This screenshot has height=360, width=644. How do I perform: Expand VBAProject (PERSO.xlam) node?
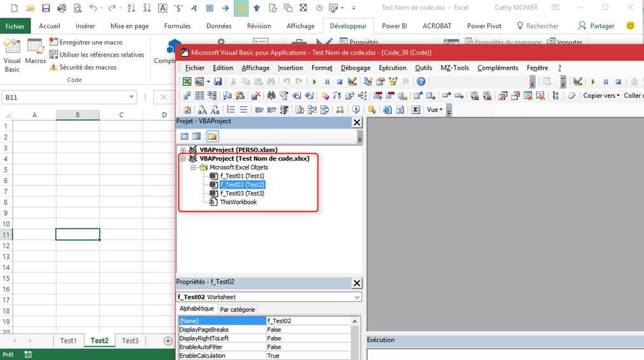pos(183,150)
